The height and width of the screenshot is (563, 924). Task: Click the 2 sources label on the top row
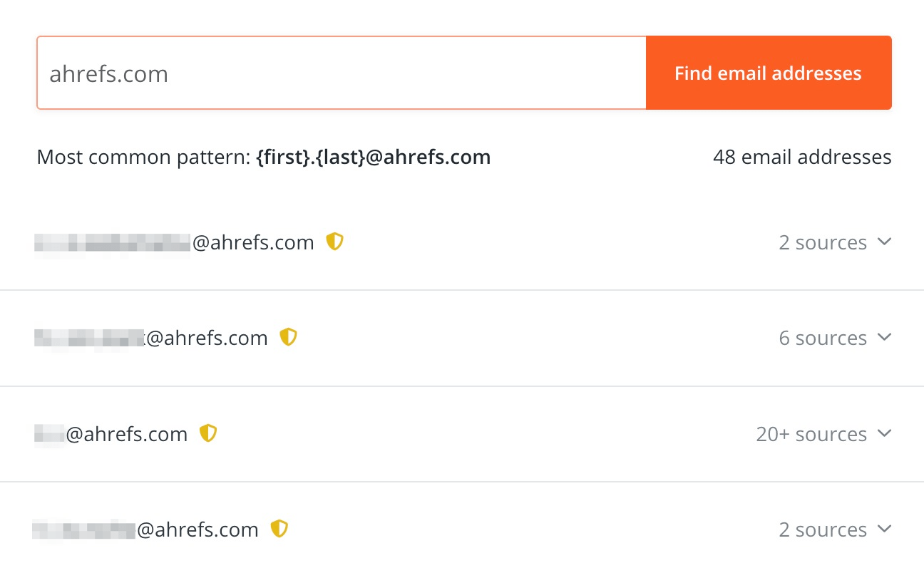tap(823, 242)
